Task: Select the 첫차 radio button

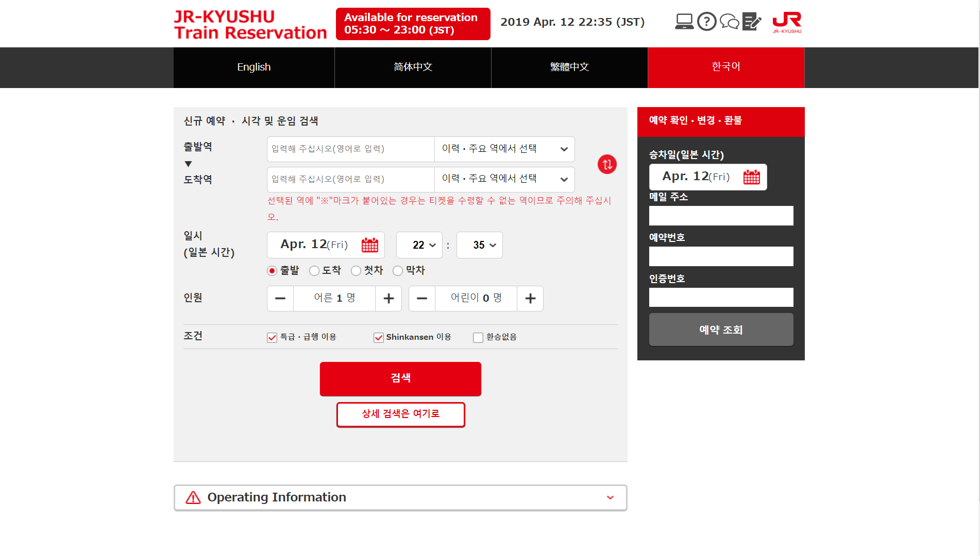Action: 356,271
